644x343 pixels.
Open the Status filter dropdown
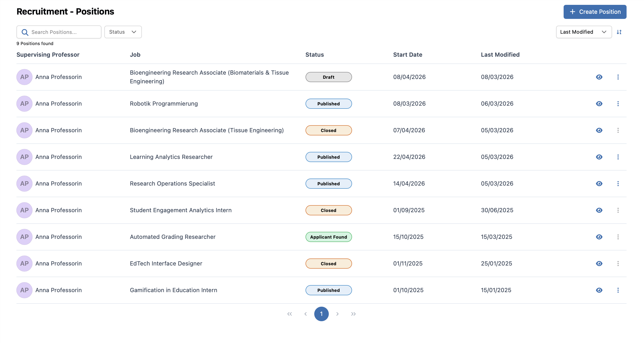point(123,32)
